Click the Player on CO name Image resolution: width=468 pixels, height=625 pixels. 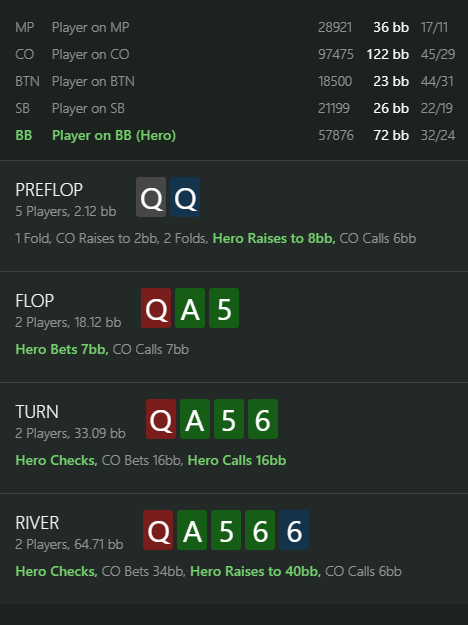[x=90, y=54]
